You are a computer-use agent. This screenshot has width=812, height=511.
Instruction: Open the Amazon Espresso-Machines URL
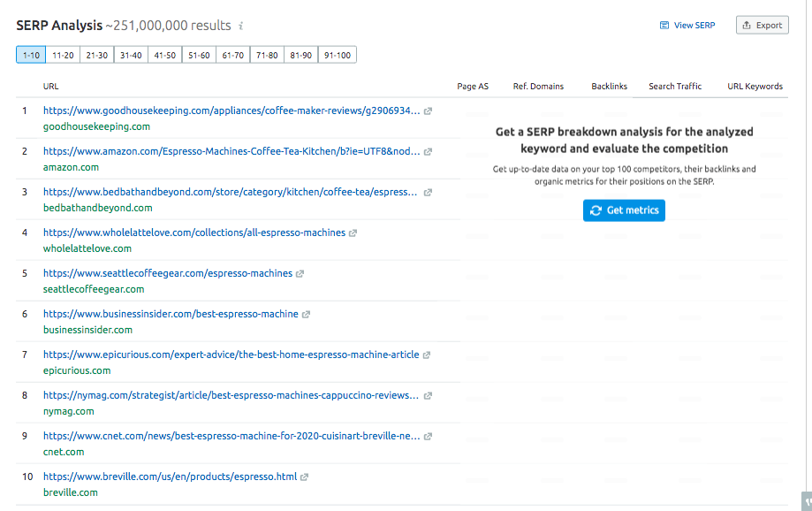tap(231, 151)
